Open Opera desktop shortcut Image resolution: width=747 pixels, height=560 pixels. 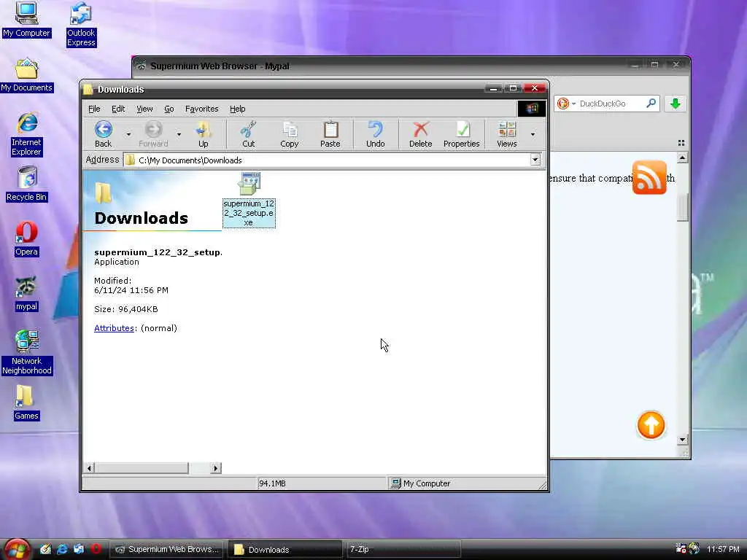click(26, 239)
